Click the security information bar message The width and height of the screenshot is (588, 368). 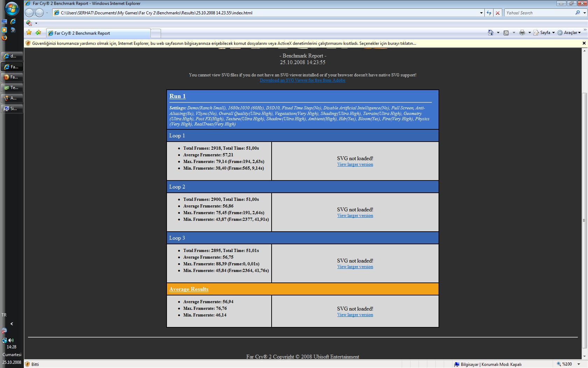point(224,43)
